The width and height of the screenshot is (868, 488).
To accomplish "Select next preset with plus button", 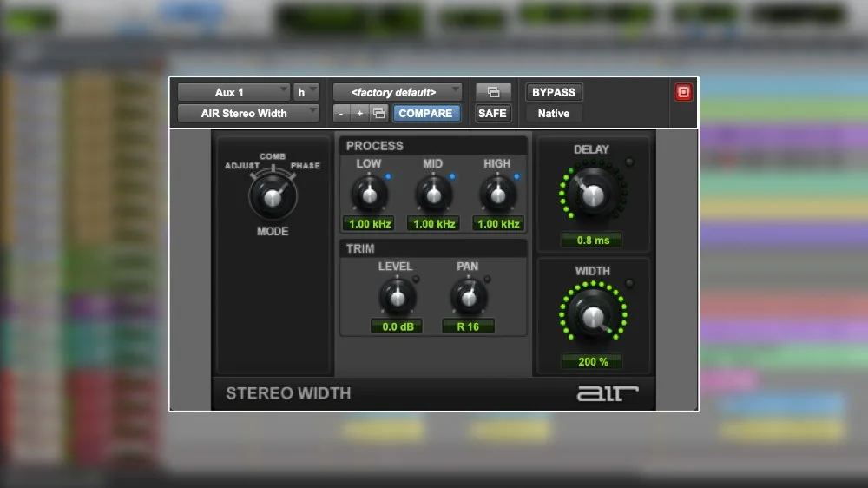I will point(360,113).
